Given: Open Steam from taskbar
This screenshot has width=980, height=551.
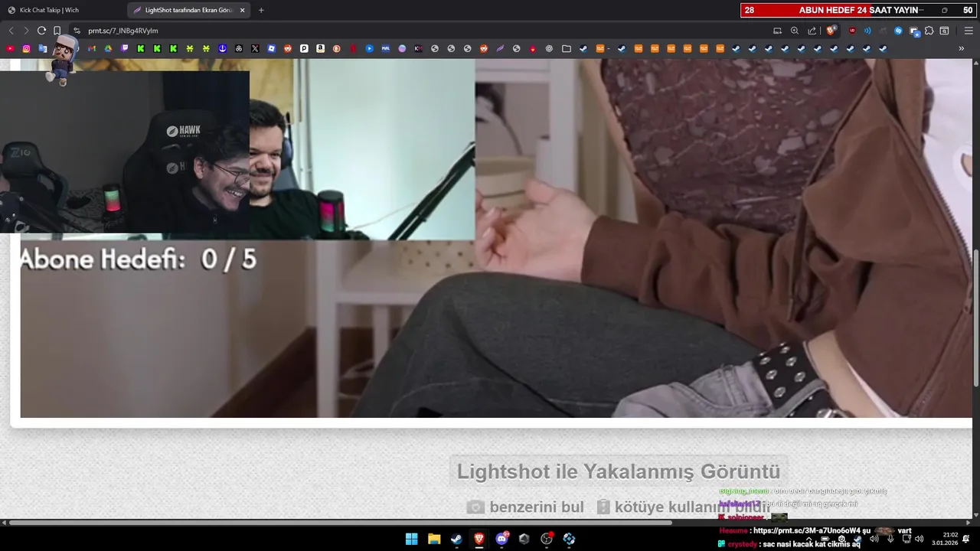Looking at the screenshot, I should pos(456,539).
